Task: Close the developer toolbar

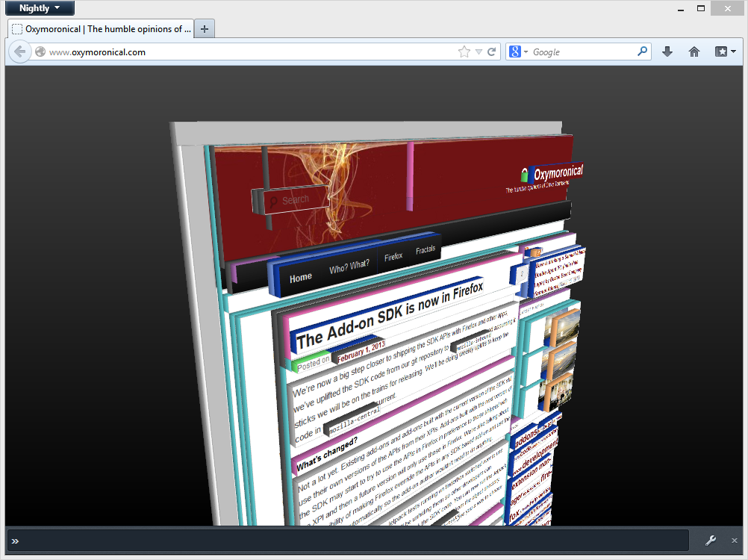Action: tap(734, 541)
